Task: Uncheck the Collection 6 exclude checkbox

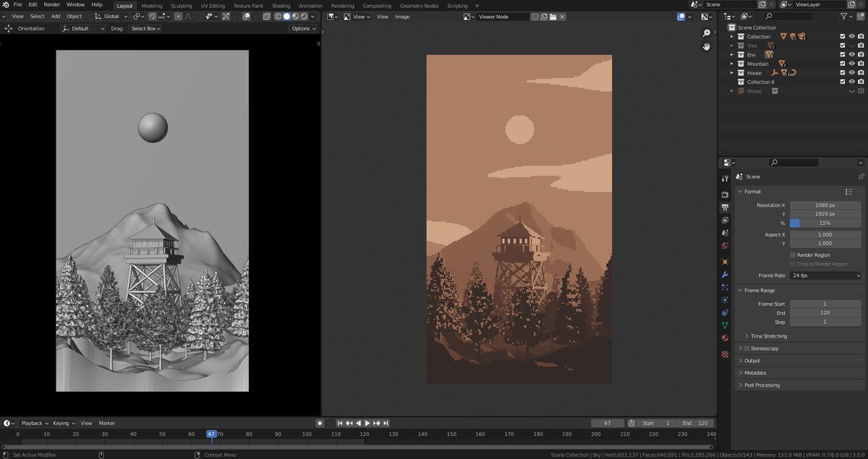Action: (843, 82)
